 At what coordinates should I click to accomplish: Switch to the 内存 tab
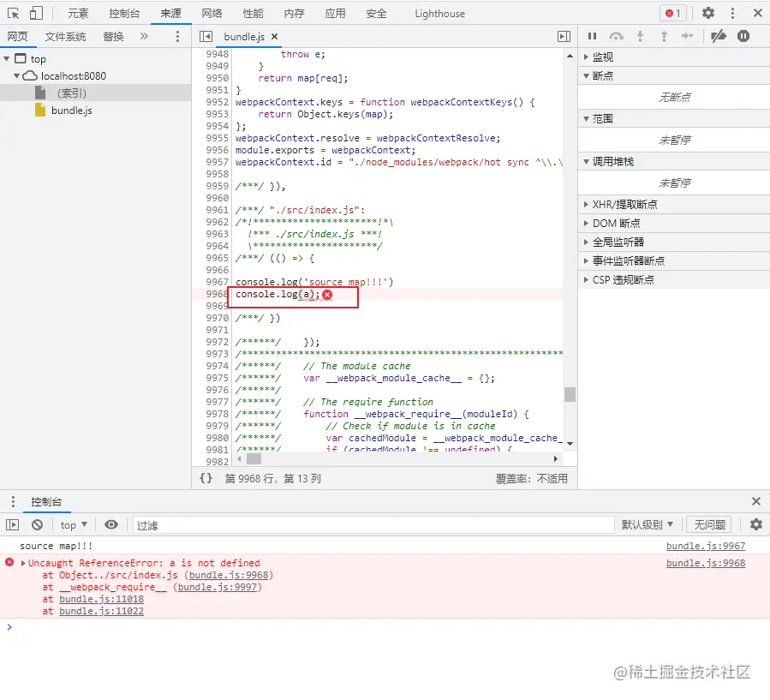(294, 13)
